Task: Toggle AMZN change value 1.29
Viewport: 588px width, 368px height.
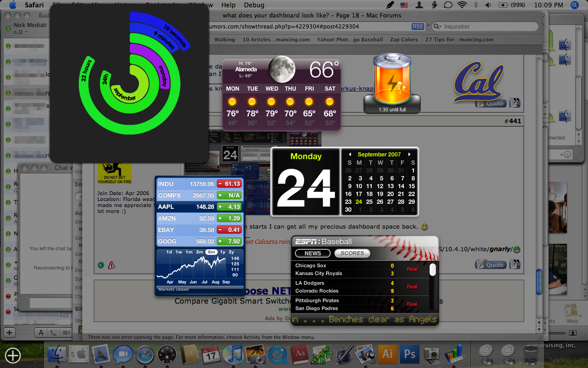Action: pos(229,218)
